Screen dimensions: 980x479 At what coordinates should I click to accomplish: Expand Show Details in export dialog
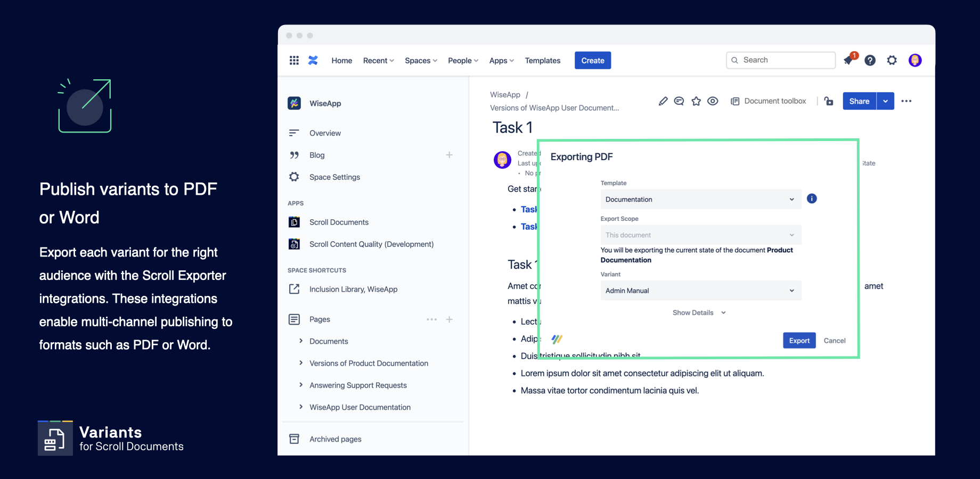click(x=698, y=313)
